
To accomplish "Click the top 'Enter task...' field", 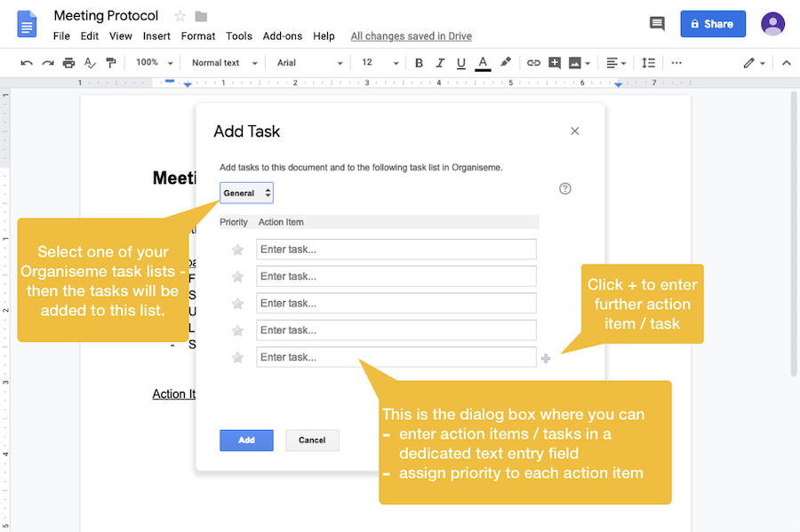I will point(396,249).
